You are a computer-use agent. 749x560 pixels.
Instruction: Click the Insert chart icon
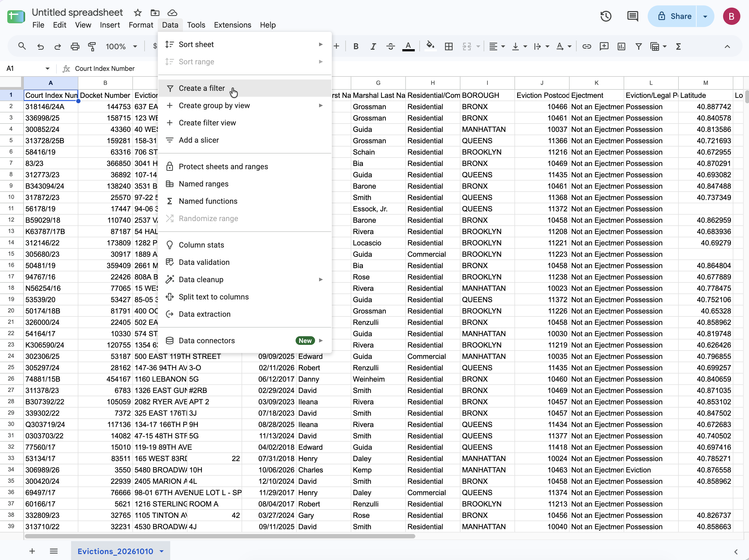(621, 46)
